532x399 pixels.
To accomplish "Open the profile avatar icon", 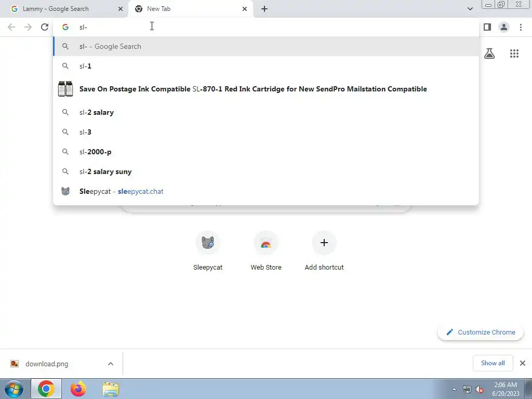I will (x=504, y=27).
